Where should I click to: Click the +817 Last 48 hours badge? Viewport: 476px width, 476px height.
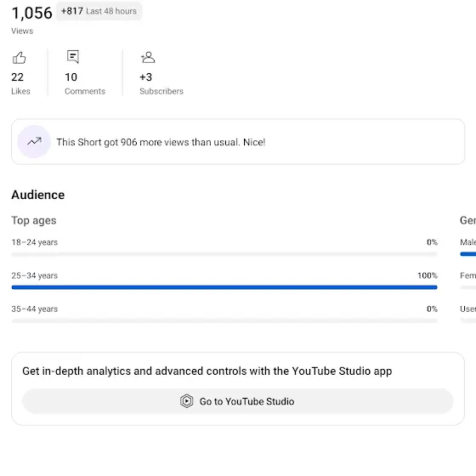[99, 11]
